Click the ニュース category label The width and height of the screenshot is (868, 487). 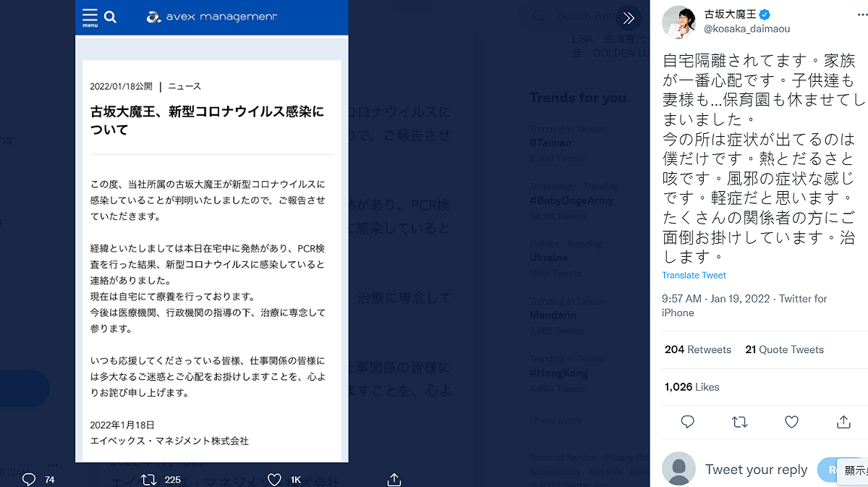(x=184, y=86)
